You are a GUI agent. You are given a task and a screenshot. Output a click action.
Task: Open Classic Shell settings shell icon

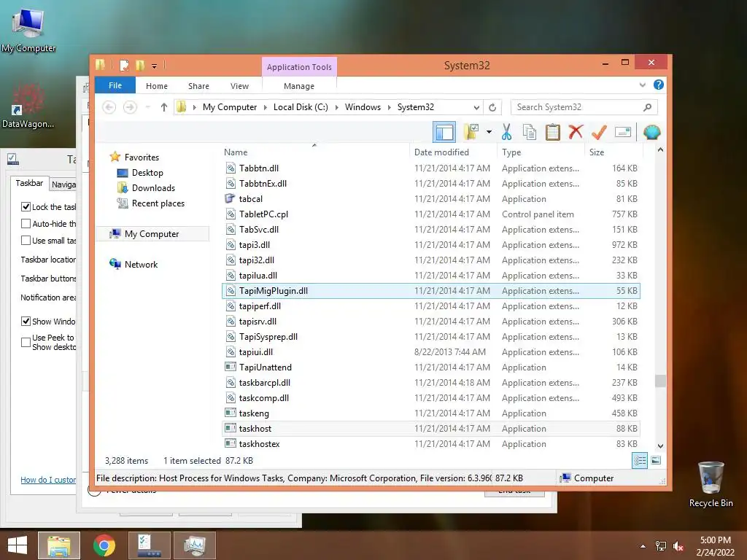click(x=651, y=132)
